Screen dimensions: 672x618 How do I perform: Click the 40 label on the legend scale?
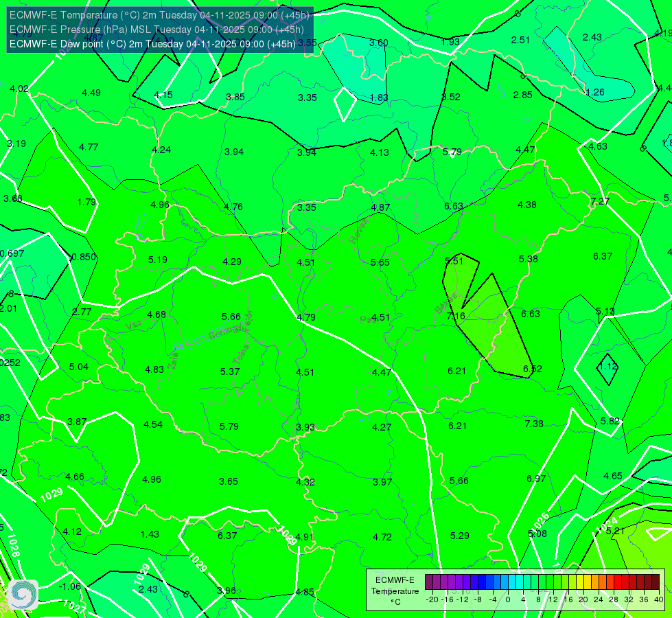click(659, 599)
